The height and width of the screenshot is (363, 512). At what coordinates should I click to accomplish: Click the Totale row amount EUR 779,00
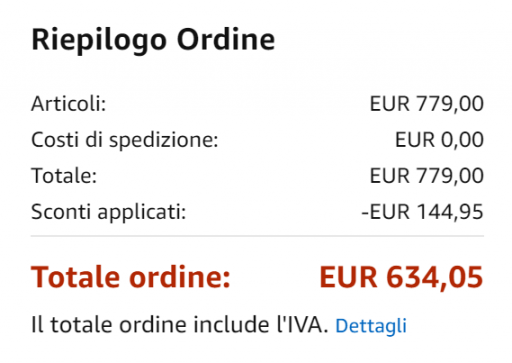[x=427, y=176]
